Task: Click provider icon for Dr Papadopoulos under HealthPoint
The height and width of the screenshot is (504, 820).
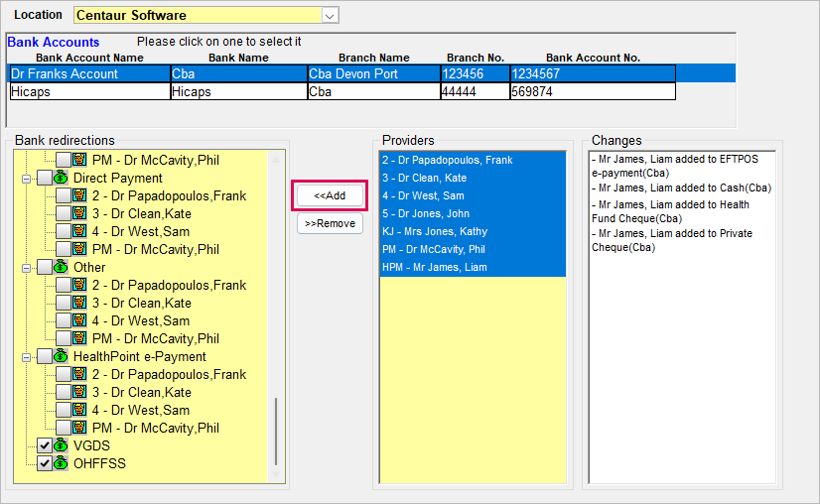Action: (x=79, y=374)
